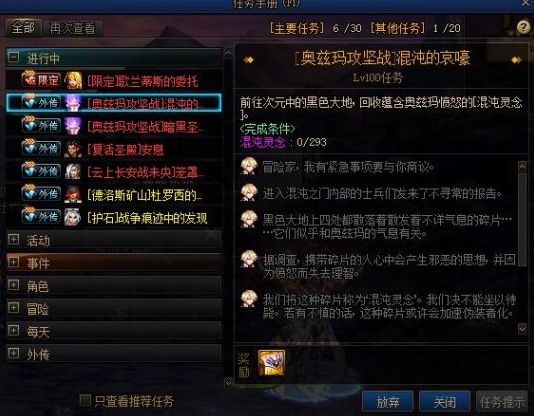Click the 外传 badge on the 复活圣殿 quest
The width and height of the screenshot is (534, 416).
click(x=41, y=148)
